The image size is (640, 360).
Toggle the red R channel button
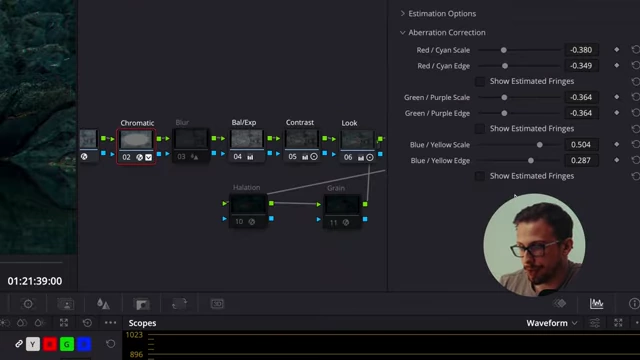tap(50, 344)
